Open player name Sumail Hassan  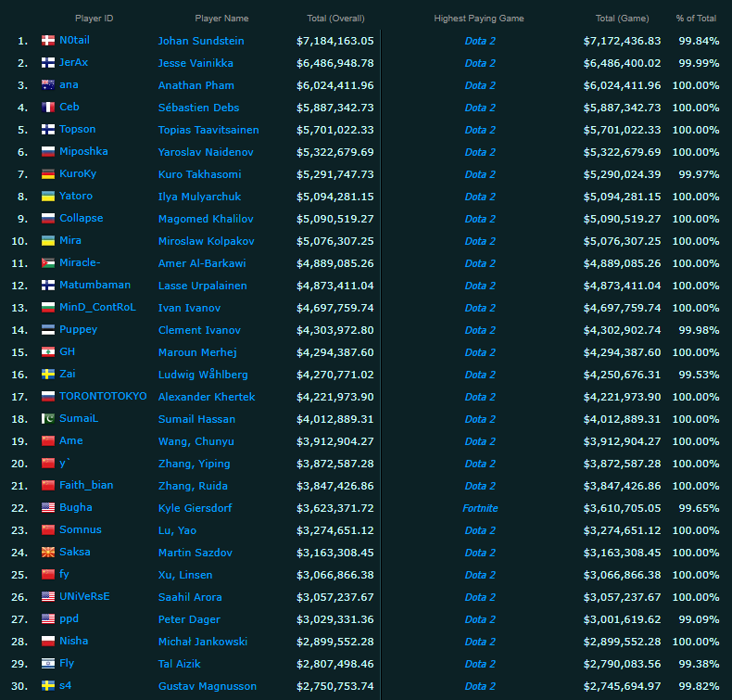196,419
